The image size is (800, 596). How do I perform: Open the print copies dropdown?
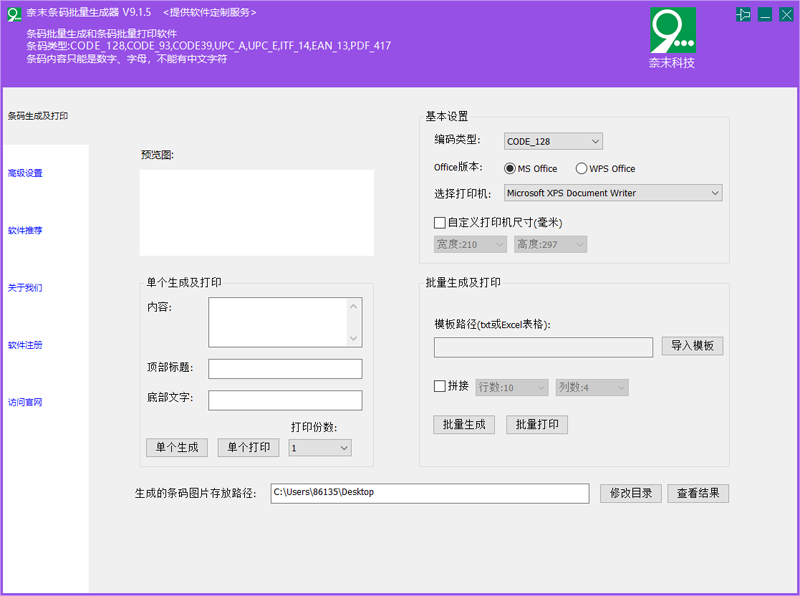[x=319, y=448]
